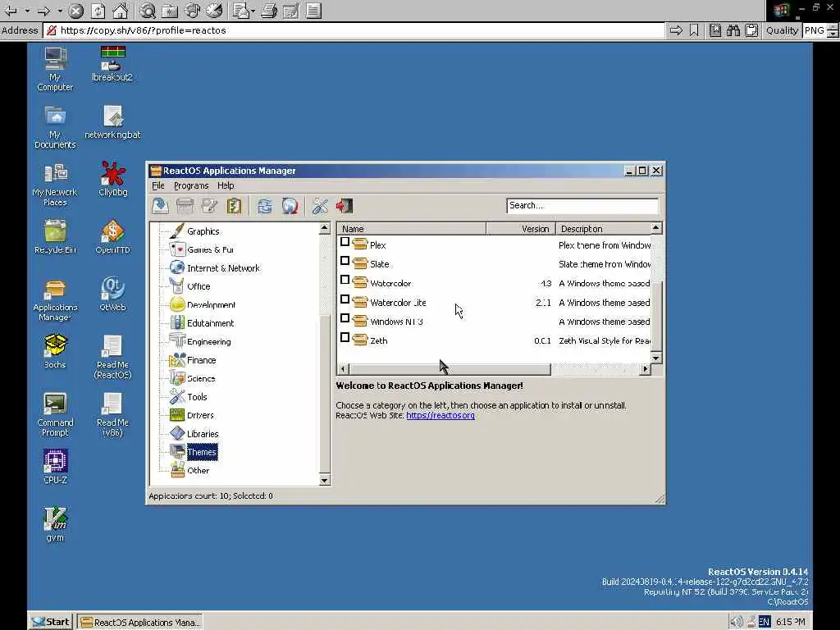The width and height of the screenshot is (840, 630).
Task: Open the browser Back history dropdown arrow
Action: pyautogui.click(x=27, y=10)
